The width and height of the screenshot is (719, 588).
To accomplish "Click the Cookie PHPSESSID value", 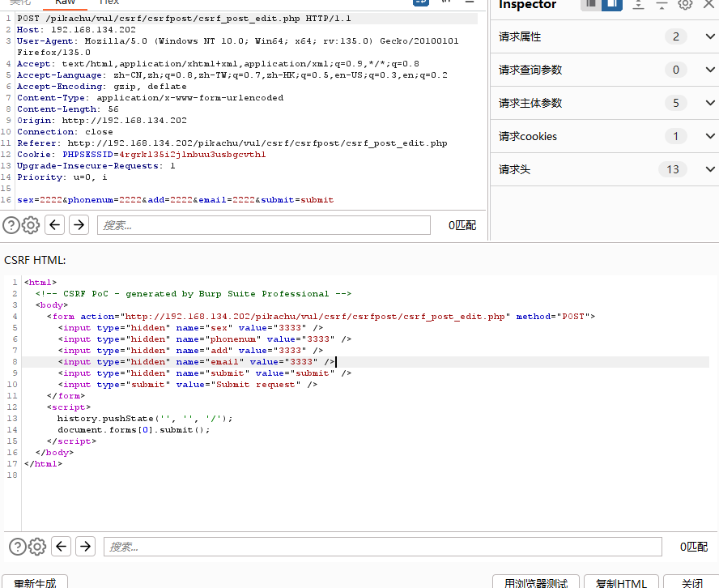I will click(x=192, y=155).
